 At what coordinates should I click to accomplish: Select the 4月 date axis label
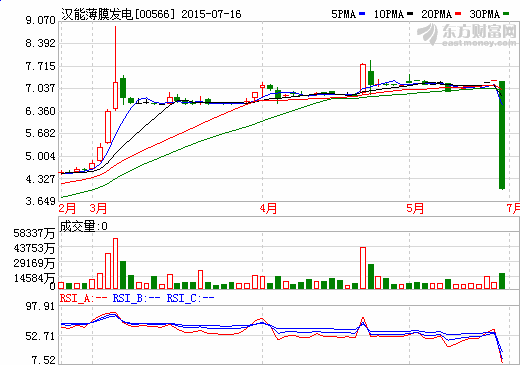(x=269, y=208)
